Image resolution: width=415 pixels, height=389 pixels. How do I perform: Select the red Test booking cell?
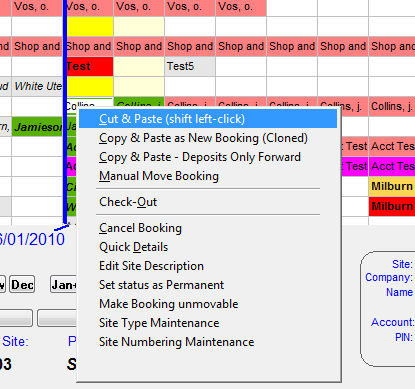click(90, 66)
